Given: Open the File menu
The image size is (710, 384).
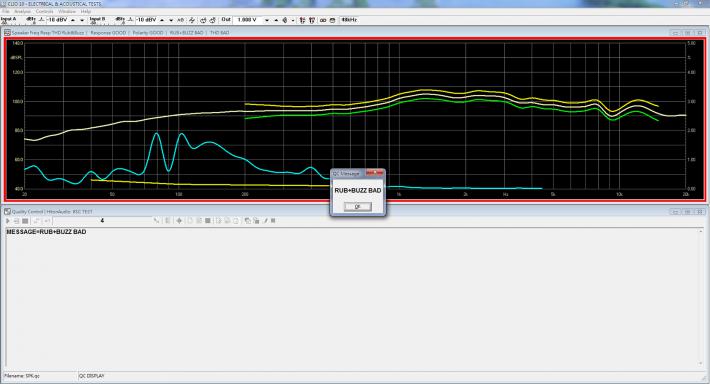Looking at the screenshot, I should [5, 11].
